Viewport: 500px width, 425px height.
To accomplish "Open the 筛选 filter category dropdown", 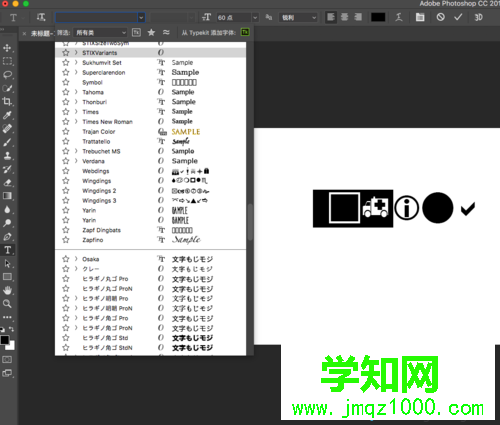I will (100, 32).
